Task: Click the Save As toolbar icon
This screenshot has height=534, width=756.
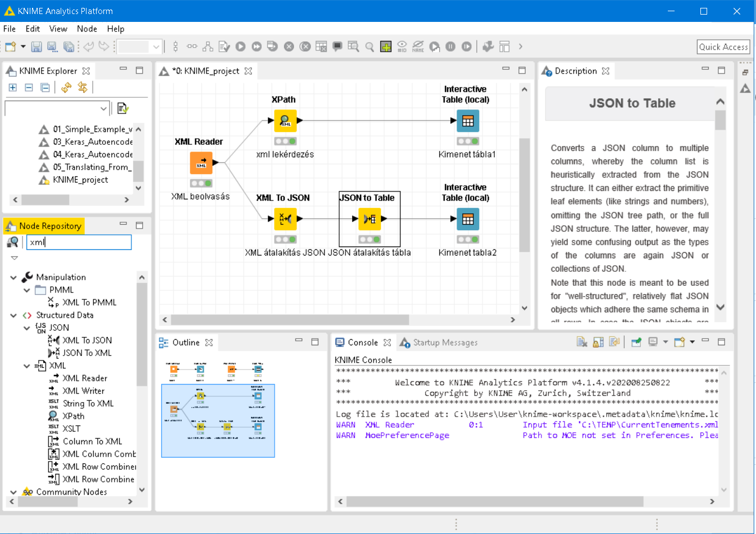Action: (x=52, y=47)
